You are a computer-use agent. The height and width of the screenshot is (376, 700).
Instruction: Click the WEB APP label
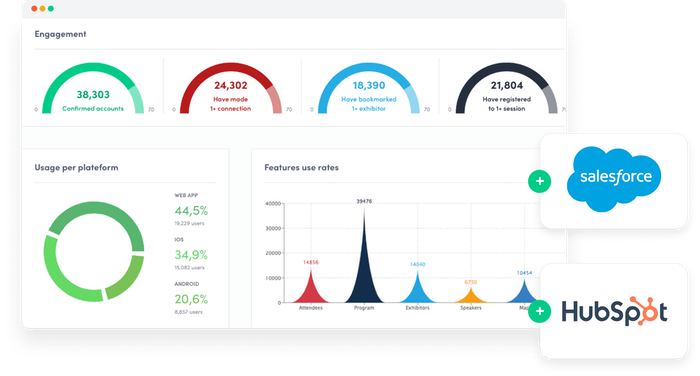click(186, 195)
